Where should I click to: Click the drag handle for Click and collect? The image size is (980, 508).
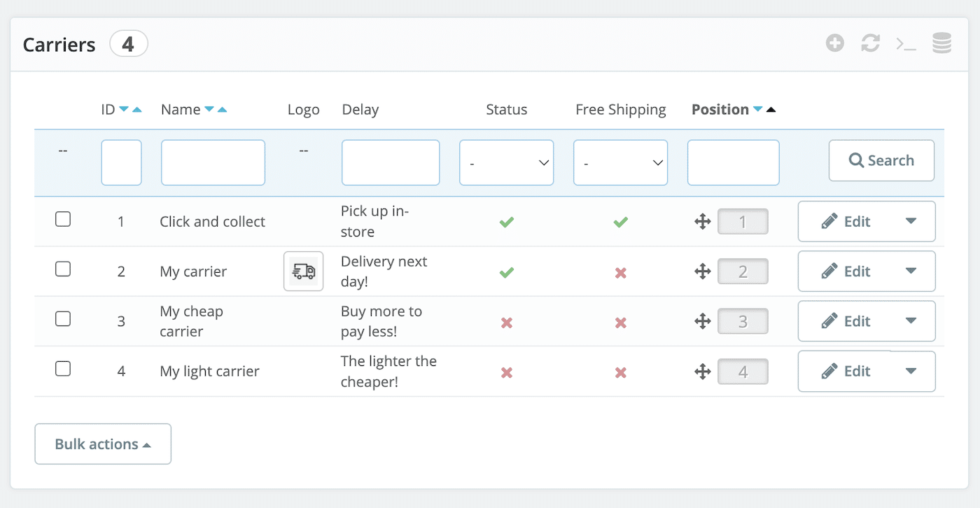[x=701, y=221]
